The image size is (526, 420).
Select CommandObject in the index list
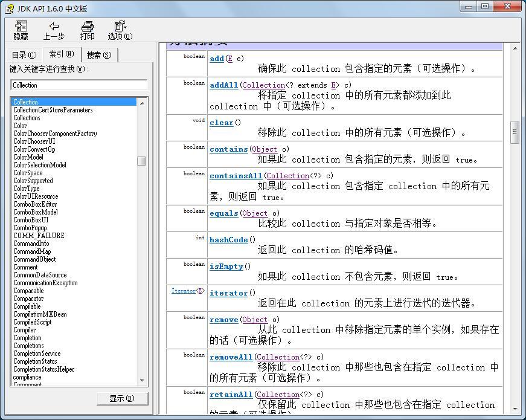pos(34,259)
